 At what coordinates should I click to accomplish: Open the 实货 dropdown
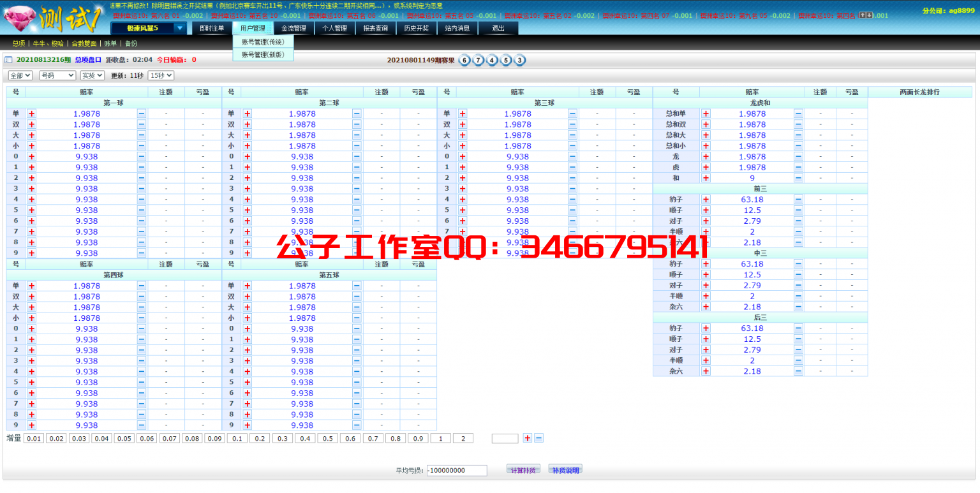pos(92,75)
